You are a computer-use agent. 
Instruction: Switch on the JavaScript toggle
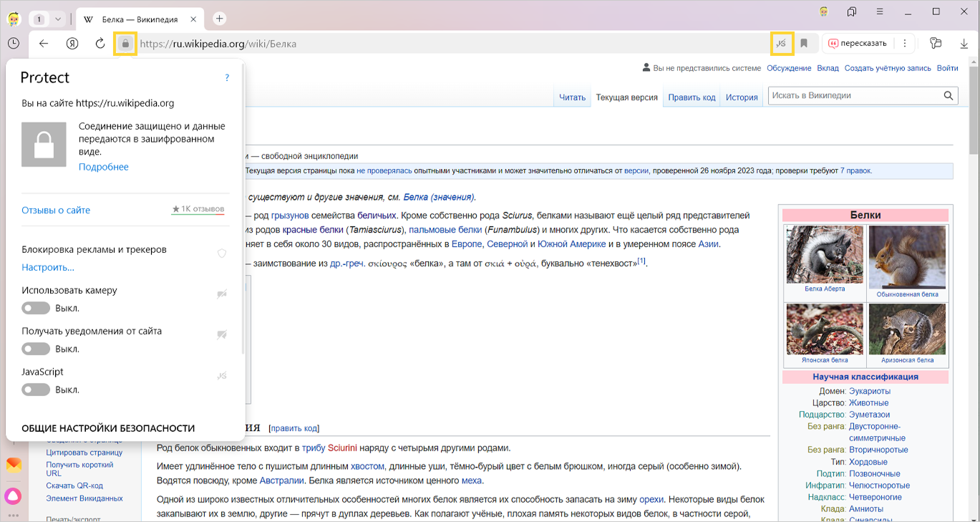(36, 390)
